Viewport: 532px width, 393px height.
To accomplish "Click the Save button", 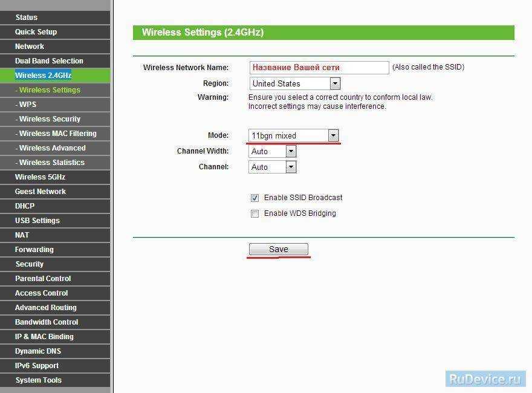I will (278, 249).
